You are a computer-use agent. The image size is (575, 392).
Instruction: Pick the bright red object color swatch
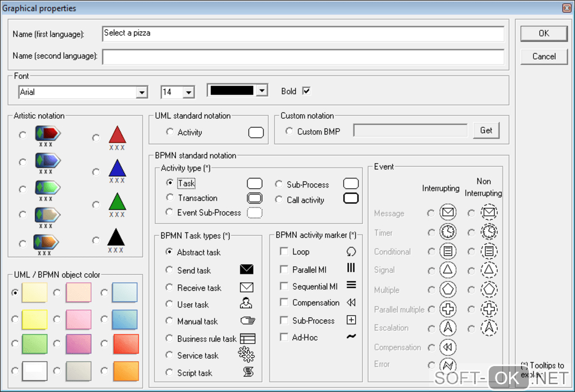(126, 344)
